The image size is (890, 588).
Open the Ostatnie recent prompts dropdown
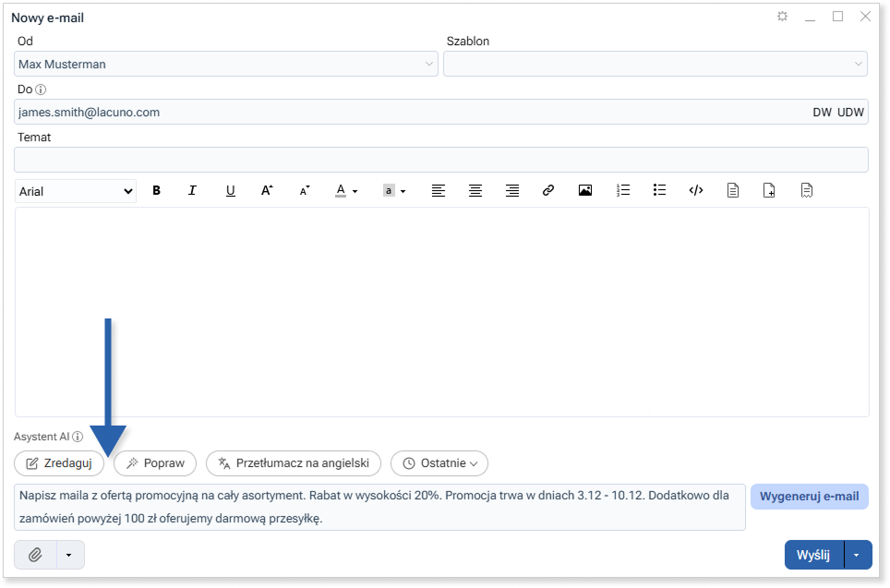tap(439, 463)
